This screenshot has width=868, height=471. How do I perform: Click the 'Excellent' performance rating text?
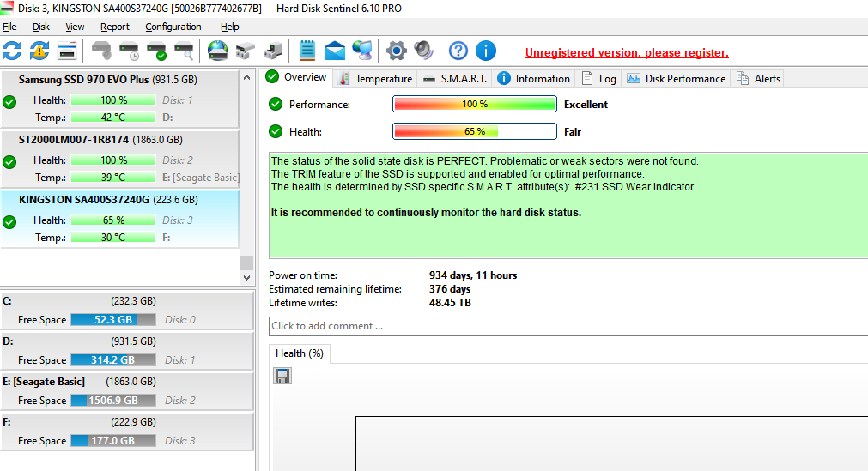coord(586,104)
